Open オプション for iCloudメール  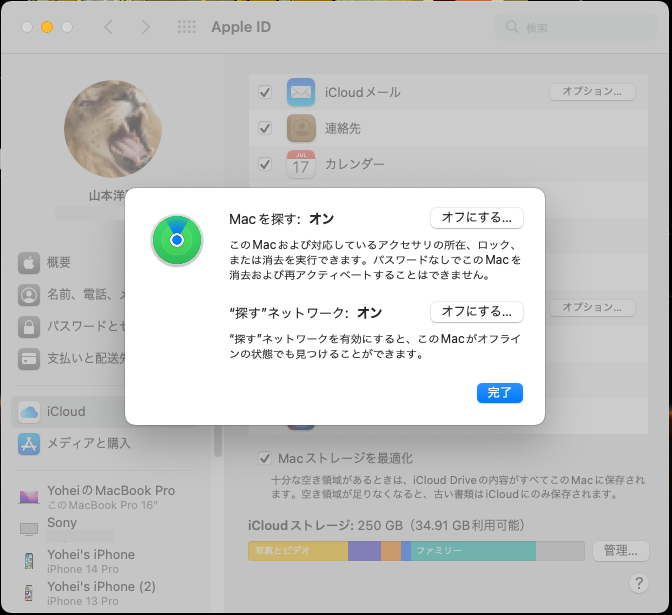tap(592, 92)
